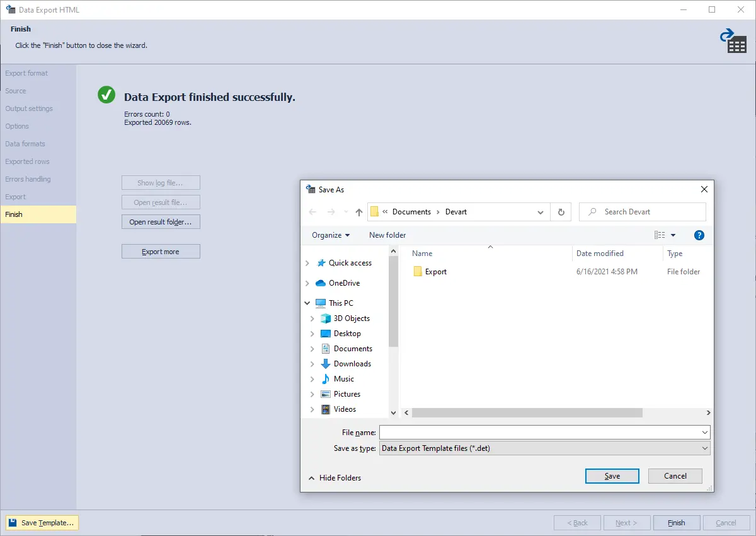This screenshot has height=536, width=756.
Task: Click the refresh icon next to the address bar
Action: pos(561,212)
